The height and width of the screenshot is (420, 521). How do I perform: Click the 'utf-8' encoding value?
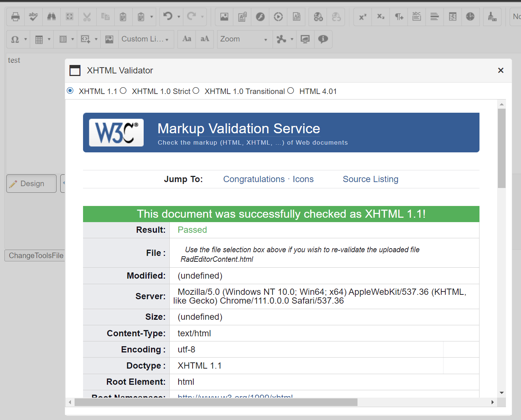tap(186, 350)
